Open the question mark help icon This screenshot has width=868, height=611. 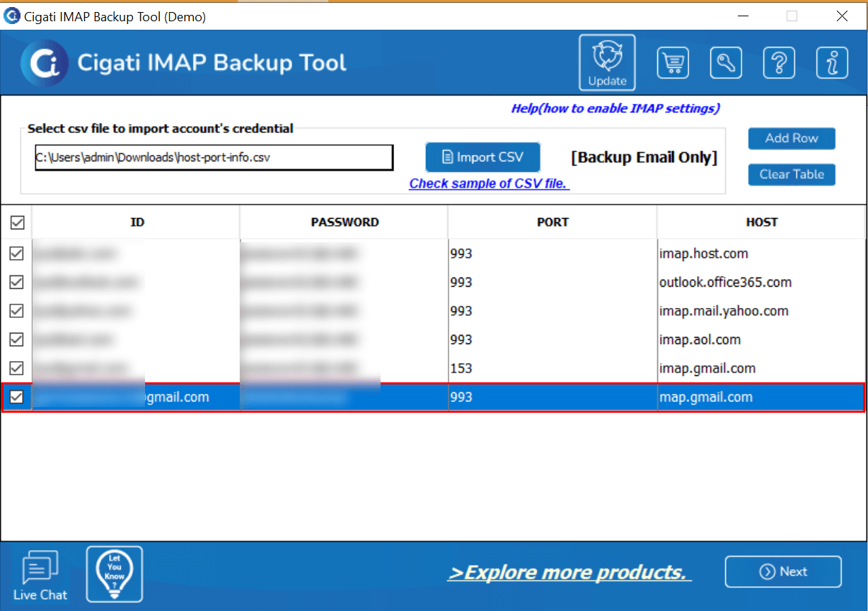(x=779, y=63)
